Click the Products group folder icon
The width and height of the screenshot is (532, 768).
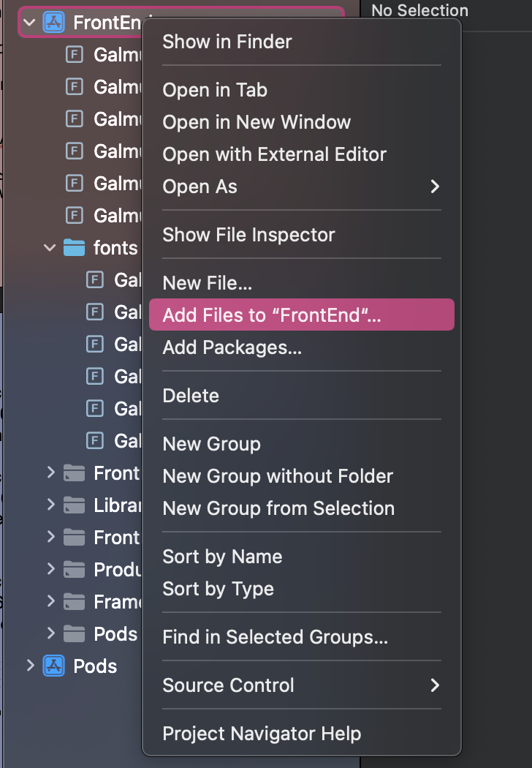pos(75,570)
